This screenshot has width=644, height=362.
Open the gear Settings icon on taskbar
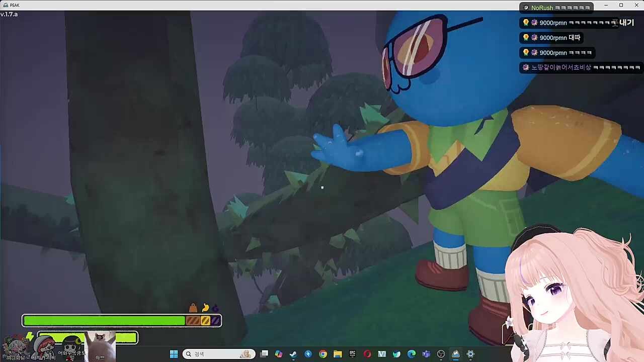[x=470, y=354]
